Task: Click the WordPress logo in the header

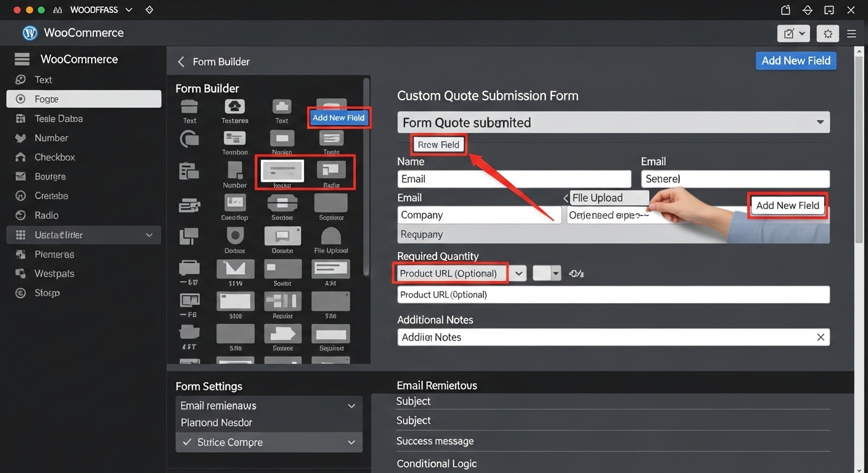Action: [30, 33]
